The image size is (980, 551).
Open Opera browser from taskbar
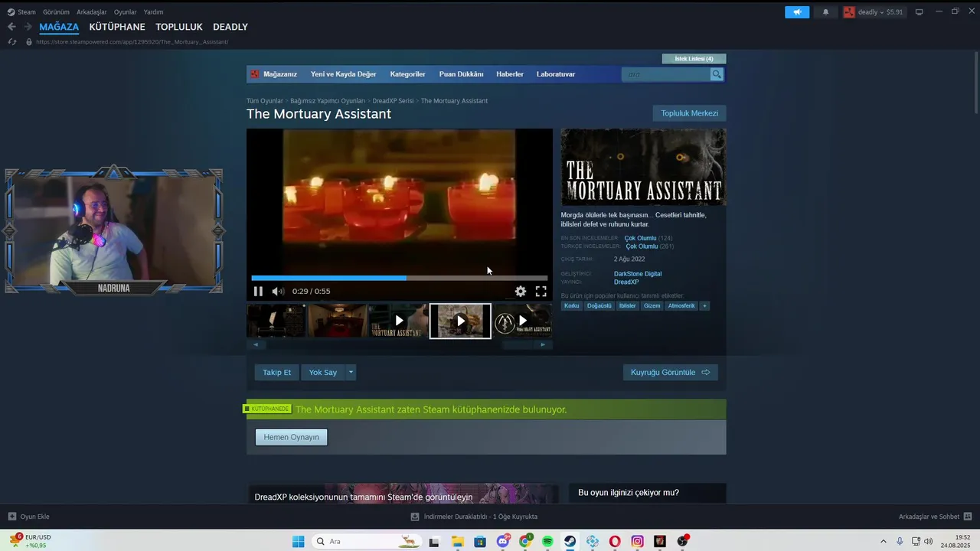[615, 541]
